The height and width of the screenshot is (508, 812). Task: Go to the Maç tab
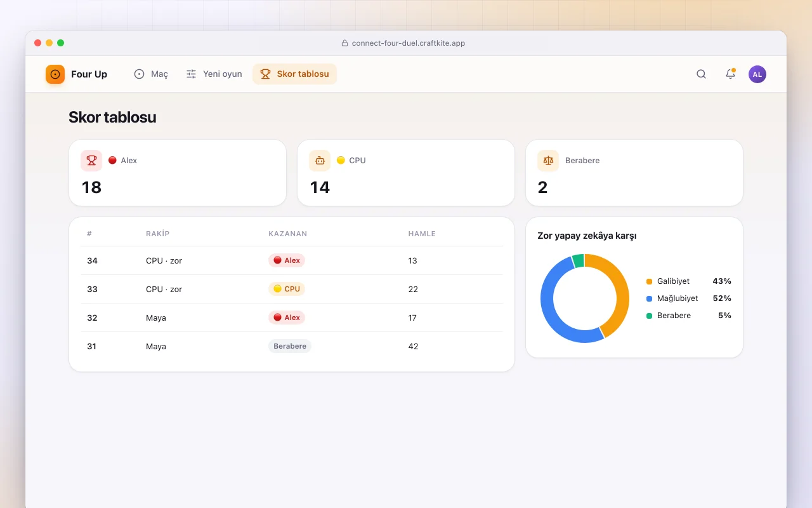151,74
